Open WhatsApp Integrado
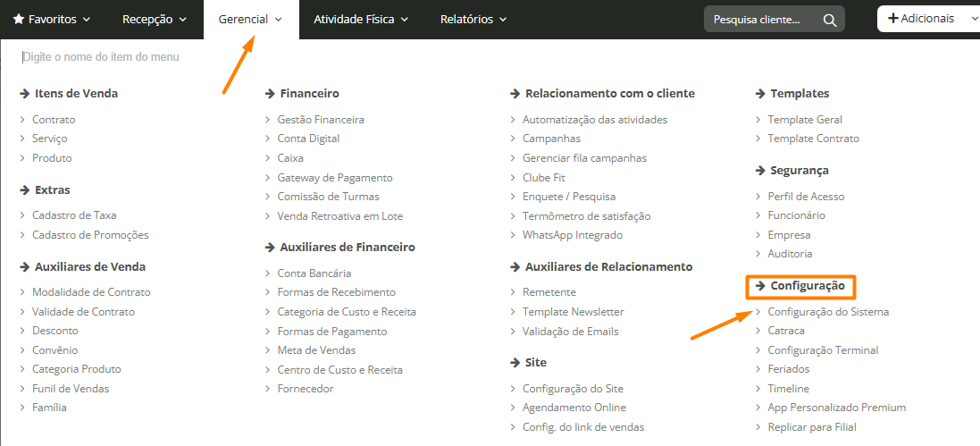The image size is (980, 446). point(573,235)
